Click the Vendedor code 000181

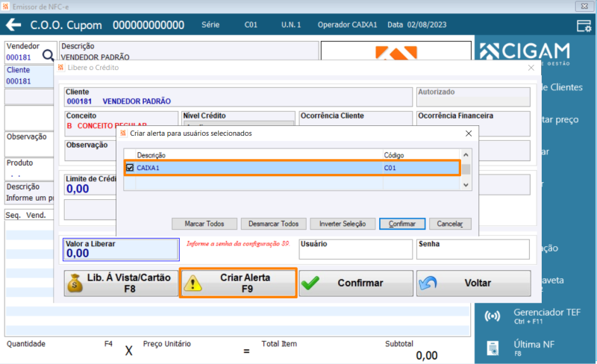pos(19,57)
